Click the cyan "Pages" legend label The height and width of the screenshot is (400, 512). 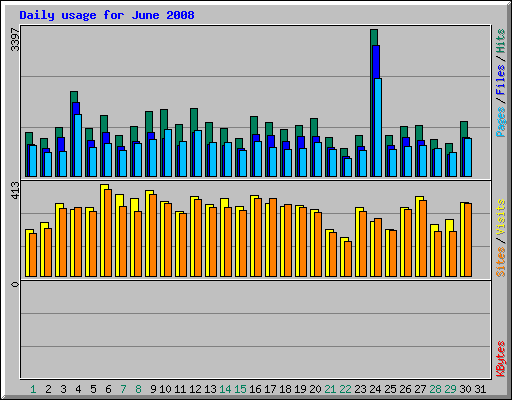point(500,122)
